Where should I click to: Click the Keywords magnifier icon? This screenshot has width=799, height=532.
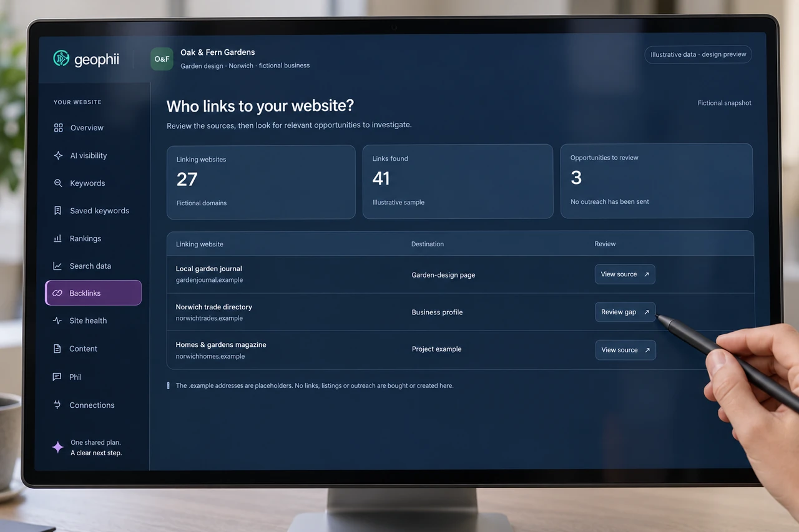[58, 183]
